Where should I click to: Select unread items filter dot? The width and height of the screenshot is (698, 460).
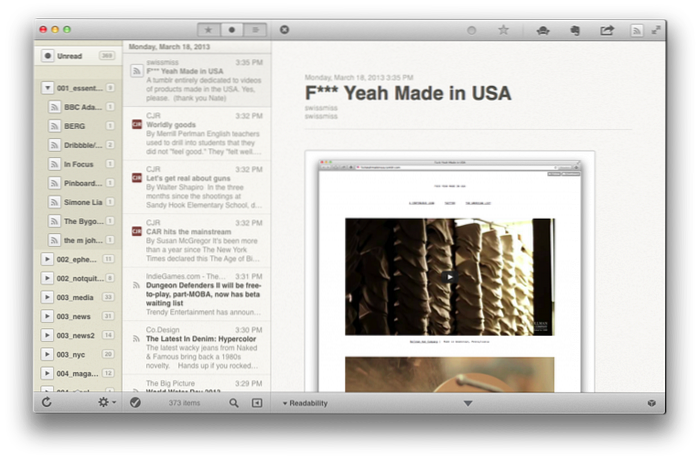click(x=232, y=30)
